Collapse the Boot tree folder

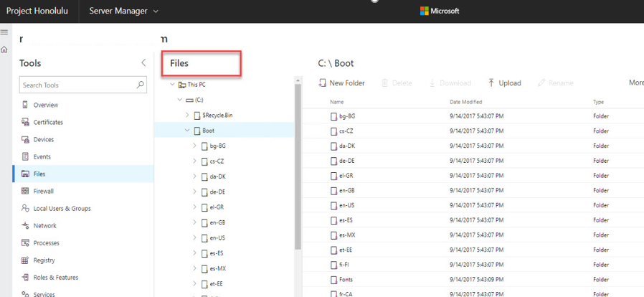pyautogui.click(x=187, y=131)
